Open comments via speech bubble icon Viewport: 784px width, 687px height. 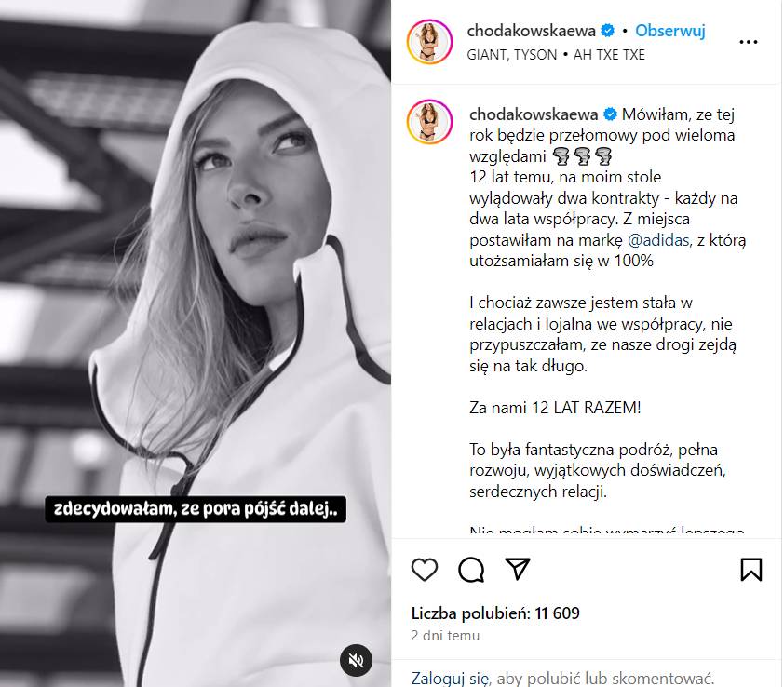click(471, 570)
